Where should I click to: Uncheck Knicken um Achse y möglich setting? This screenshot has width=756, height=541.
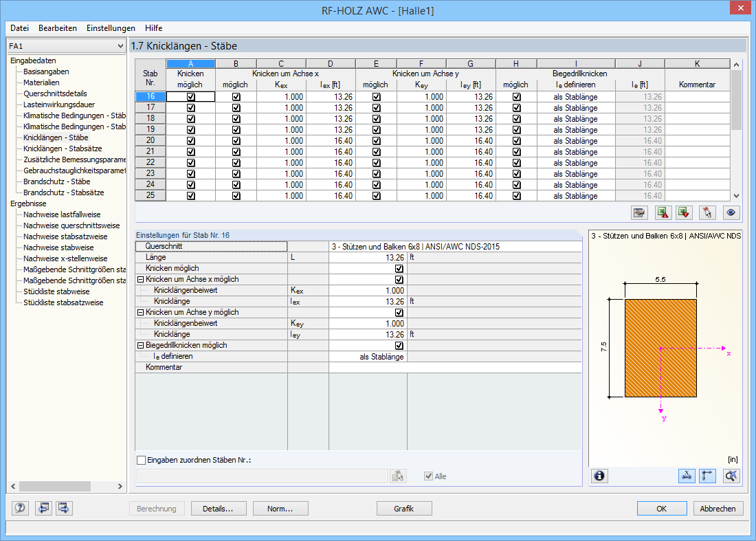399,313
